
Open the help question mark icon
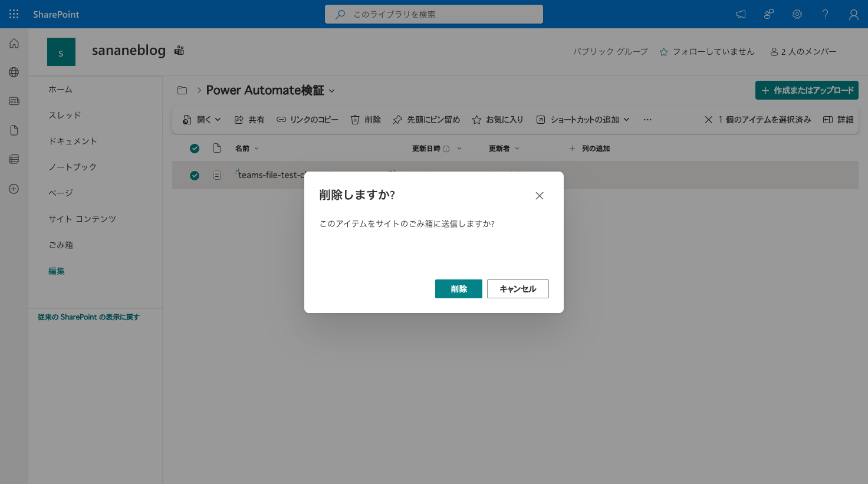(x=826, y=14)
